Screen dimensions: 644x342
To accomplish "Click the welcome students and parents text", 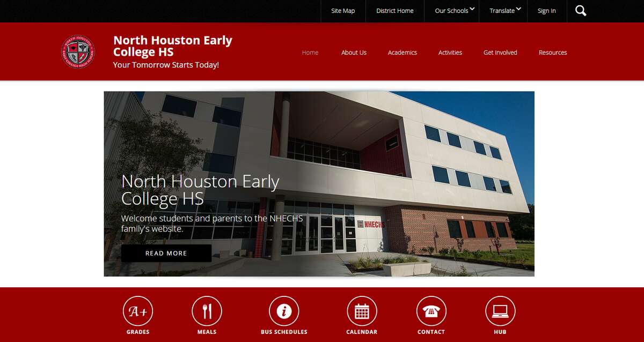I will (212, 224).
